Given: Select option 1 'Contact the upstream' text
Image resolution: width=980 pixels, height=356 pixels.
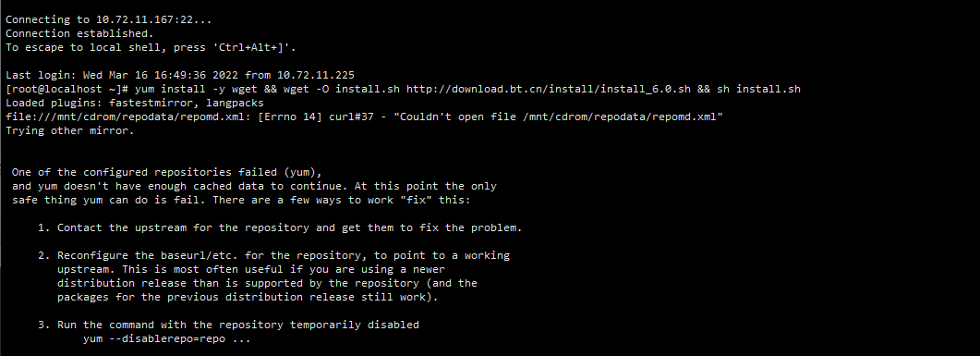Looking at the screenshot, I should click(x=279, y=227).
